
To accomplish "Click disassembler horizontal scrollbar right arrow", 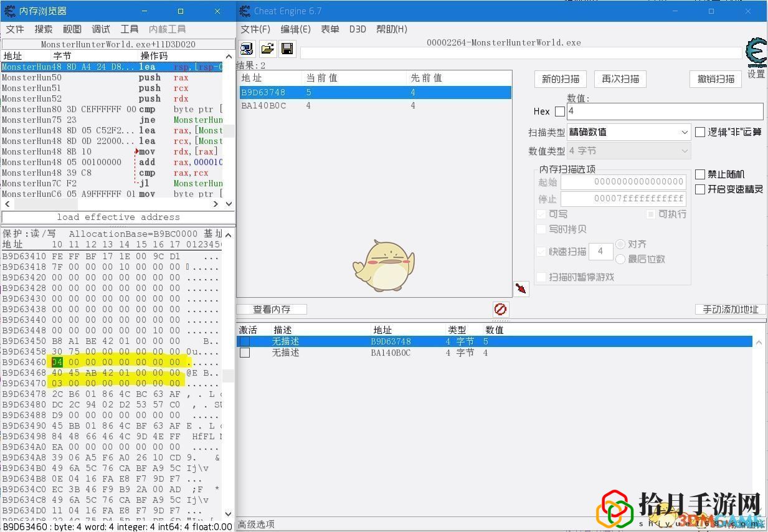I will (x=216, y=204).
